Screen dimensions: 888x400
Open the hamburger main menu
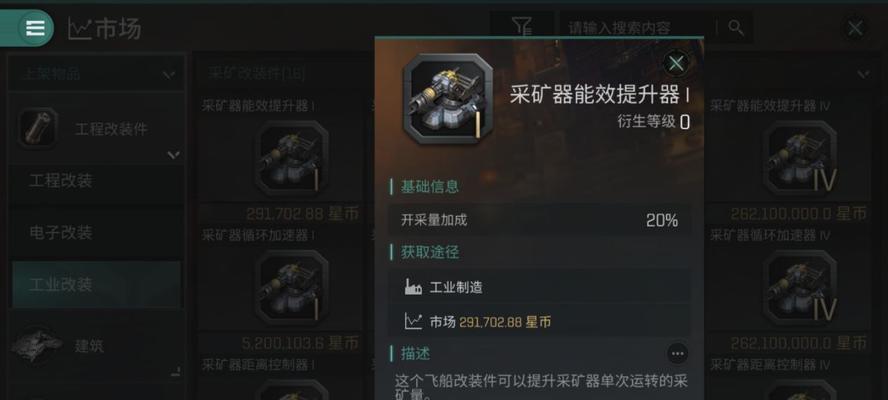pos(35,28)
